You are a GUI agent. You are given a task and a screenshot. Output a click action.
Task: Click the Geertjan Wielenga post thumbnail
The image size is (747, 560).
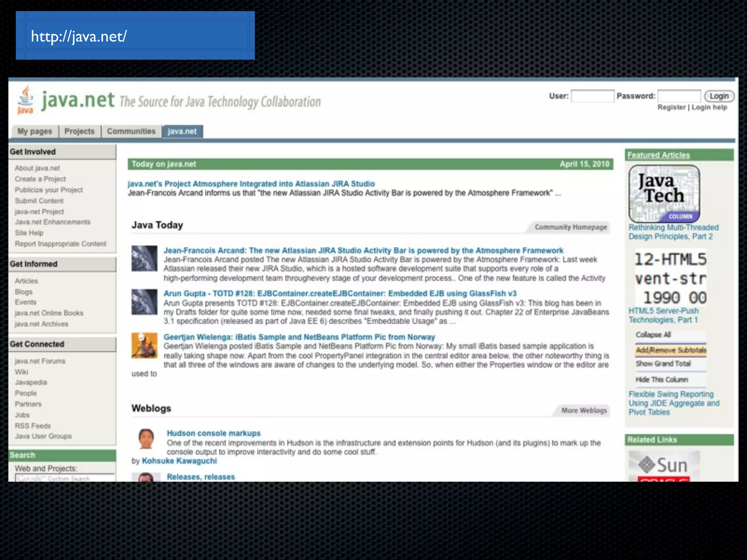pyautogui.click(x=144, y=345)
